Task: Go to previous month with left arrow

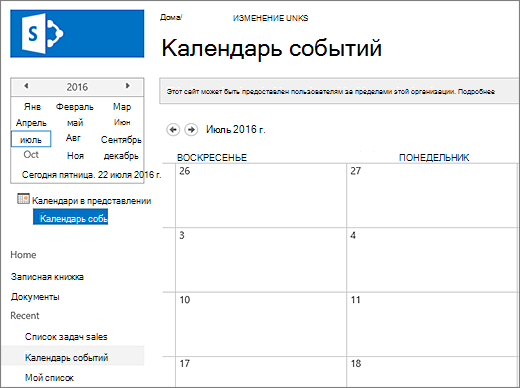Action: 173,129
